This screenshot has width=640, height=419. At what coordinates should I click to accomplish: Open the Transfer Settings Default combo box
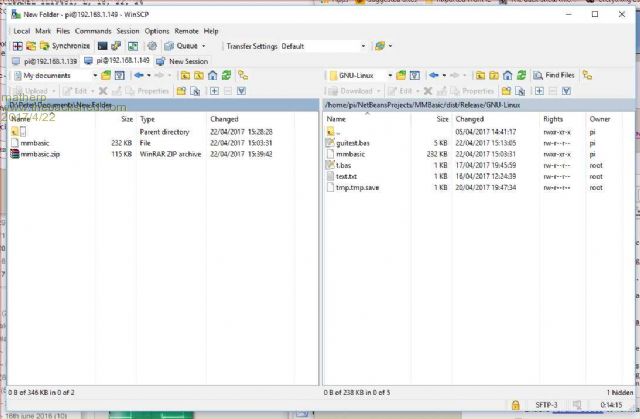tap(323, 46)
